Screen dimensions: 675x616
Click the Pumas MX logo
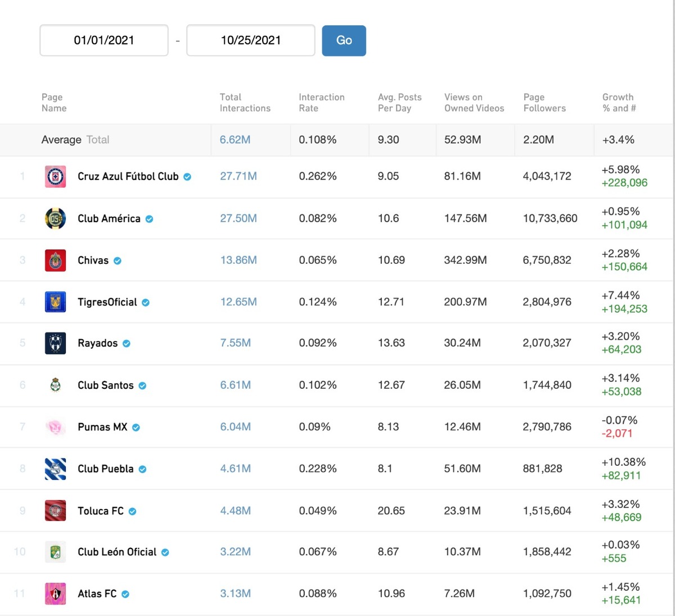[55, 427]
